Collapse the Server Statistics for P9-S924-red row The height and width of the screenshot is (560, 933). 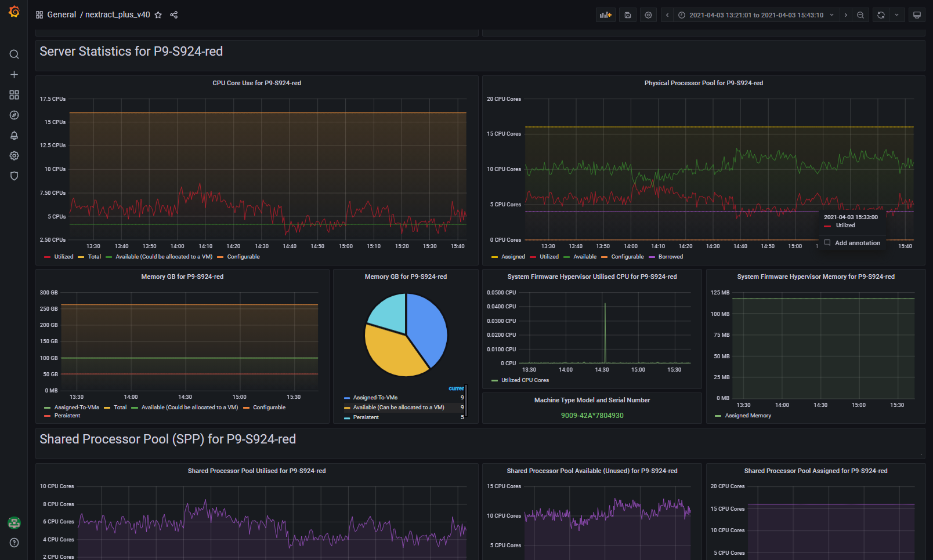pos(131,52)
